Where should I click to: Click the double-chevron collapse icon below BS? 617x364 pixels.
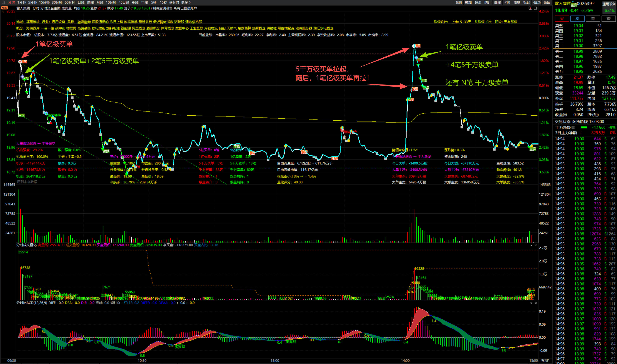[x=2, y=12]
